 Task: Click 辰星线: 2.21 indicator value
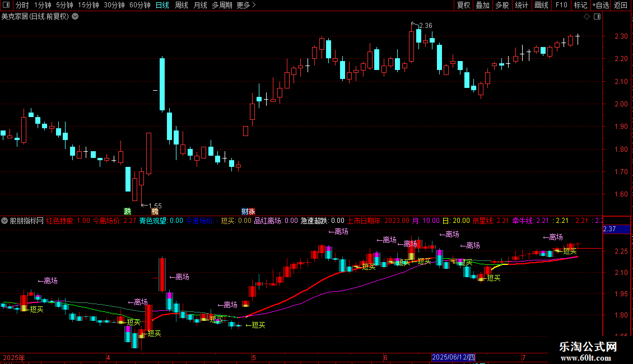pos(491,221)
